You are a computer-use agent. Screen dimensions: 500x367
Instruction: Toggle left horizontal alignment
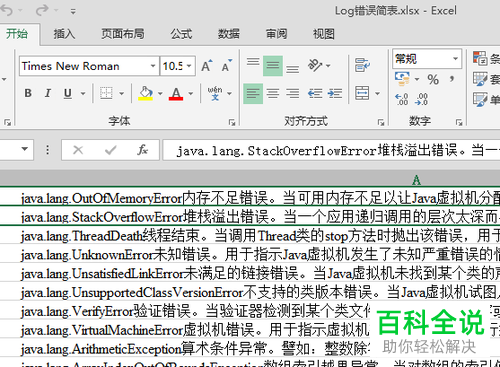(x=253, y=93)
